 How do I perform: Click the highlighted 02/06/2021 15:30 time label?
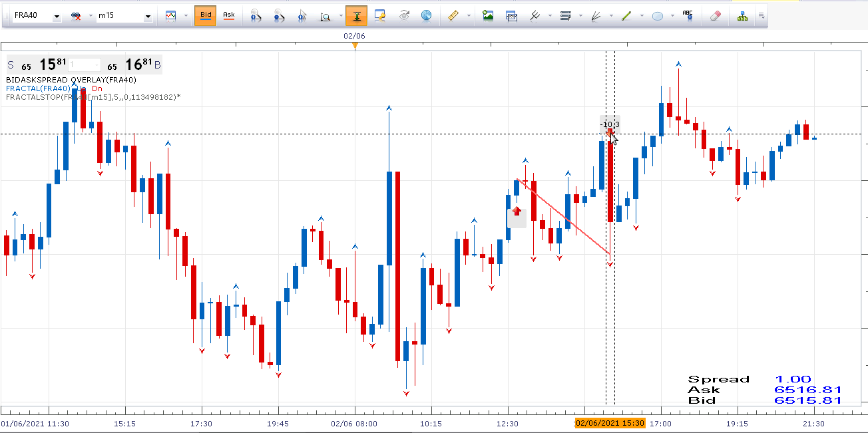click(x=610, y=423)
